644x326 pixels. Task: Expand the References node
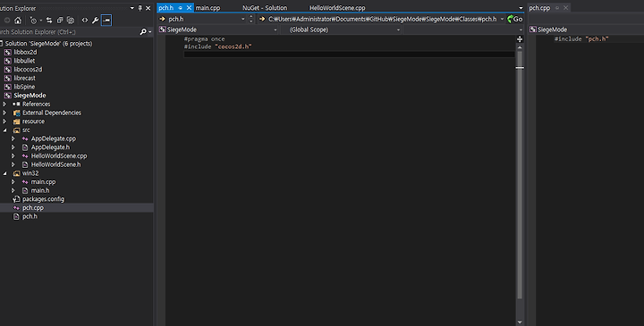point(4,104)
